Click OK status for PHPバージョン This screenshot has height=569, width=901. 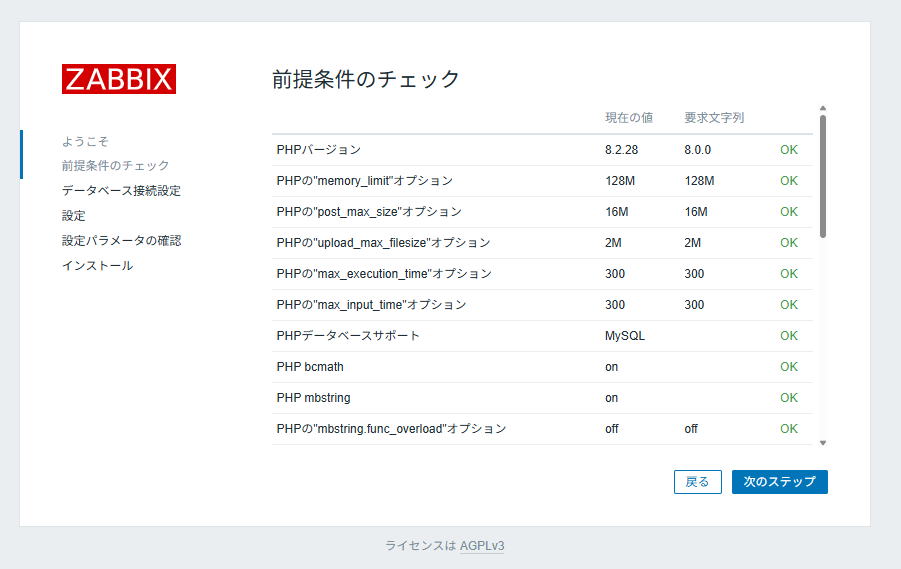tap(789, 150)
